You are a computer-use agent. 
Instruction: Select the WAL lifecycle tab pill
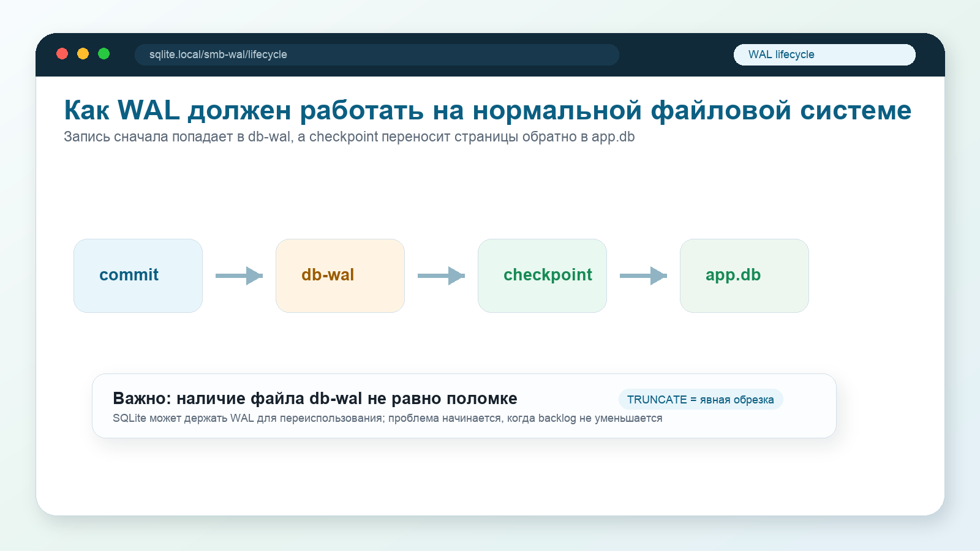[x=824, y=54]
